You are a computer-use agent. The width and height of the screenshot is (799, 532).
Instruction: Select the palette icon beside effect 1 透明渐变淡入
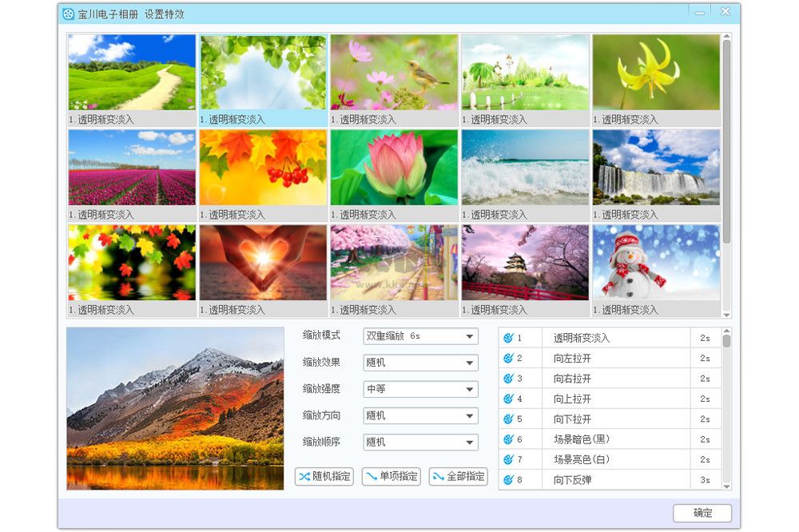coord(507,338)
